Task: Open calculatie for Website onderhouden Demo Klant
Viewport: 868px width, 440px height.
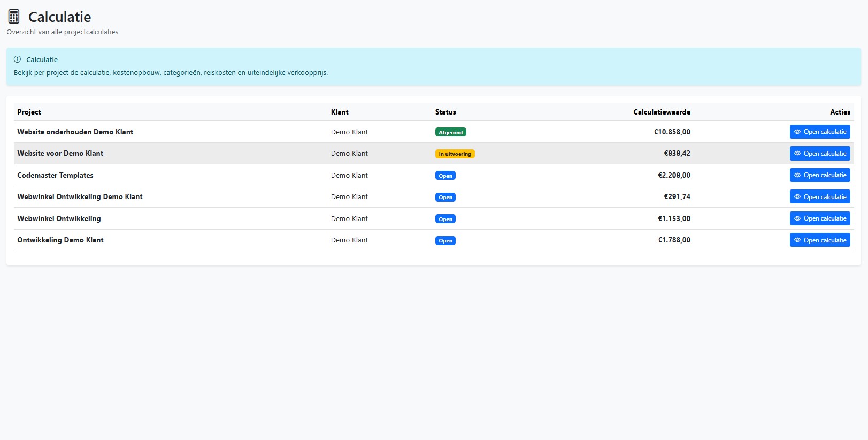Action: pyautogui.click(x=820, y=132)
